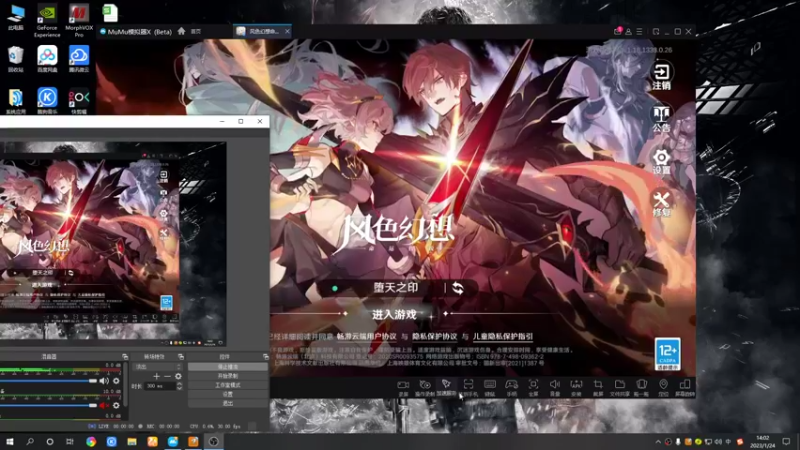The height and width of the screenshot is (450, 800).
Task: Open the MuMu hamburger menu icon
Action: (x=639, y=32)
